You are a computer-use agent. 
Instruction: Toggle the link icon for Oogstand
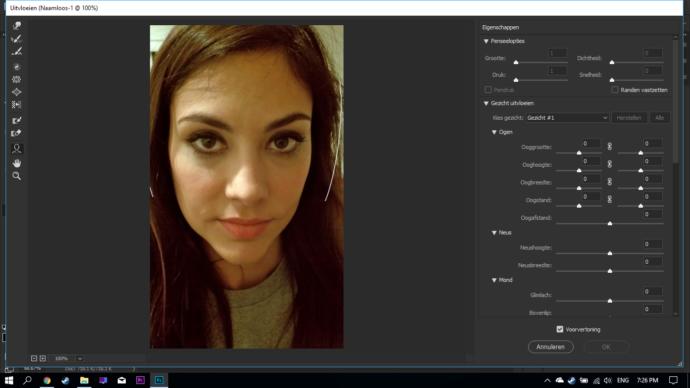point(609,199)
